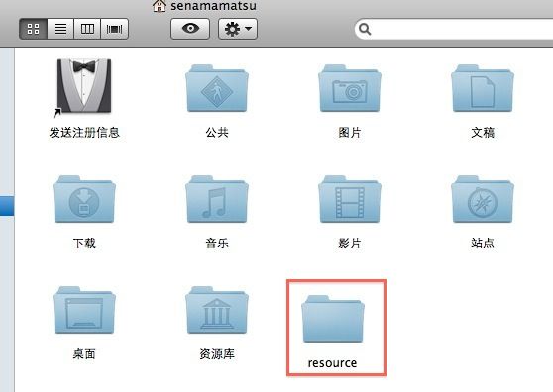Screen dimensions: 553x392
Task: Select the 音乐 music folder icon
Action: pos(217,199)
